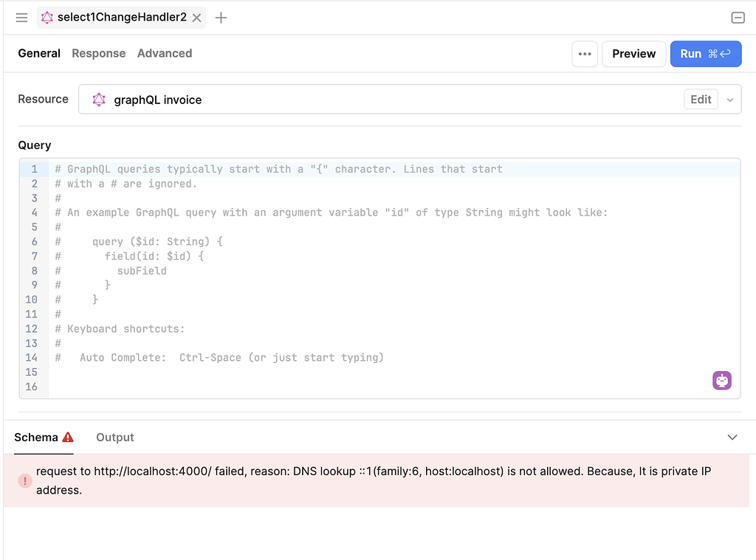The width and height of the screenshot is (756, 560).
Task: Click the GraphQL icon next to graphQL invoice
Action: [x=99, y=99]
